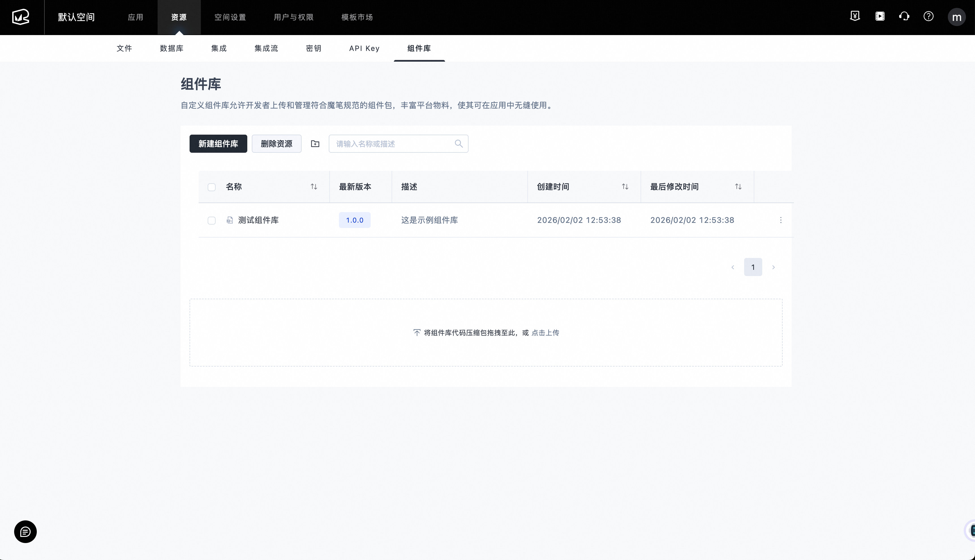Open the help question mark icon
975x560 pixels.
(x=928, y=16)
